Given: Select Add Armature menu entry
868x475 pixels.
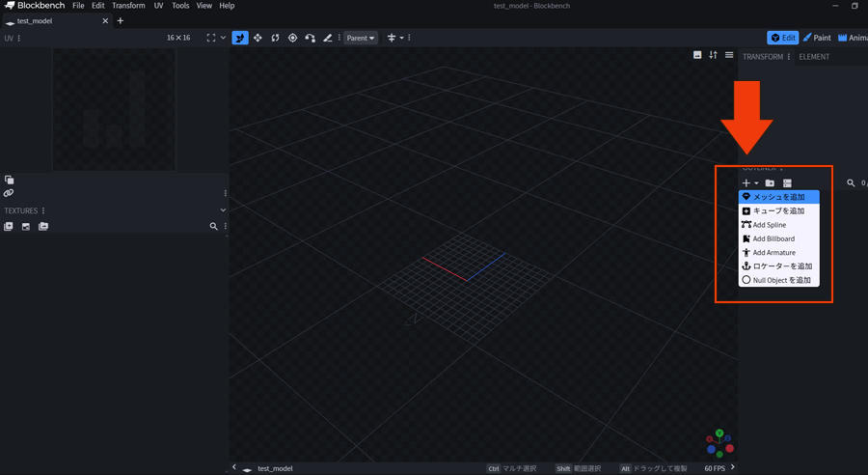Looking at the screenshot, I should tap(773, 252).
